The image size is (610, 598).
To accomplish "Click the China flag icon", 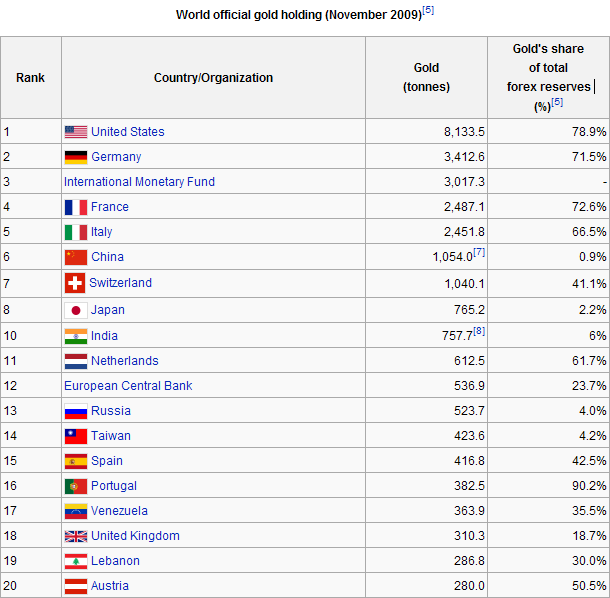I will pyautogui.click(x=76, y=257).
